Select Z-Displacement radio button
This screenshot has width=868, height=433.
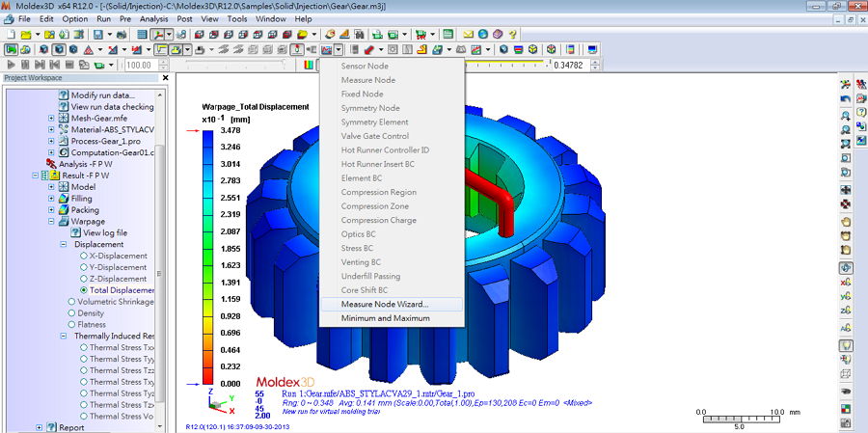pyautogui.click(x=84, y=279)
